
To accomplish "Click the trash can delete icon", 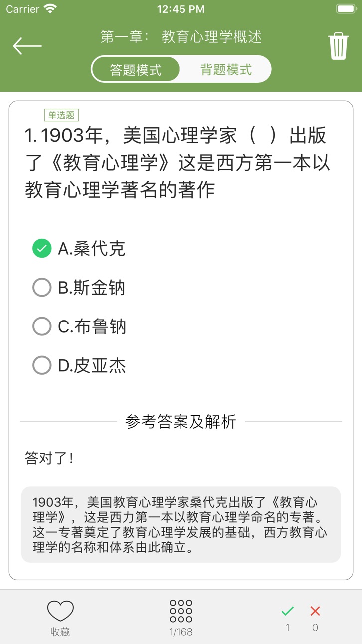I will pos(338,46).
